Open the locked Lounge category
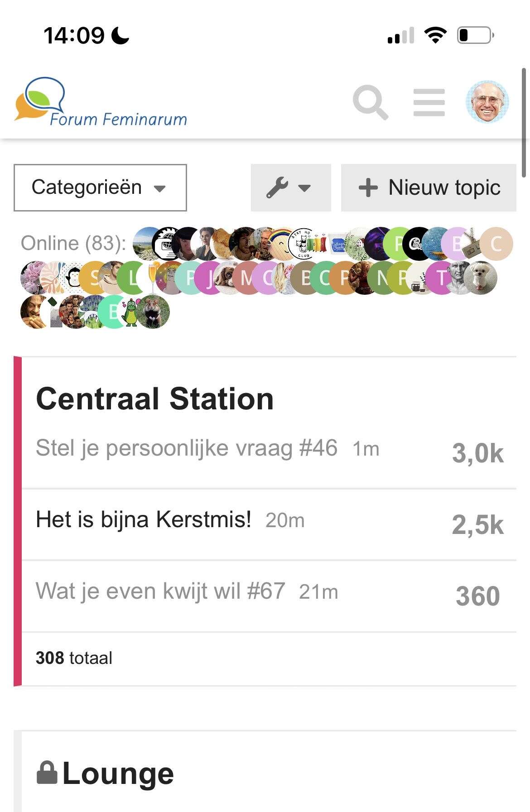 (105, 773)
